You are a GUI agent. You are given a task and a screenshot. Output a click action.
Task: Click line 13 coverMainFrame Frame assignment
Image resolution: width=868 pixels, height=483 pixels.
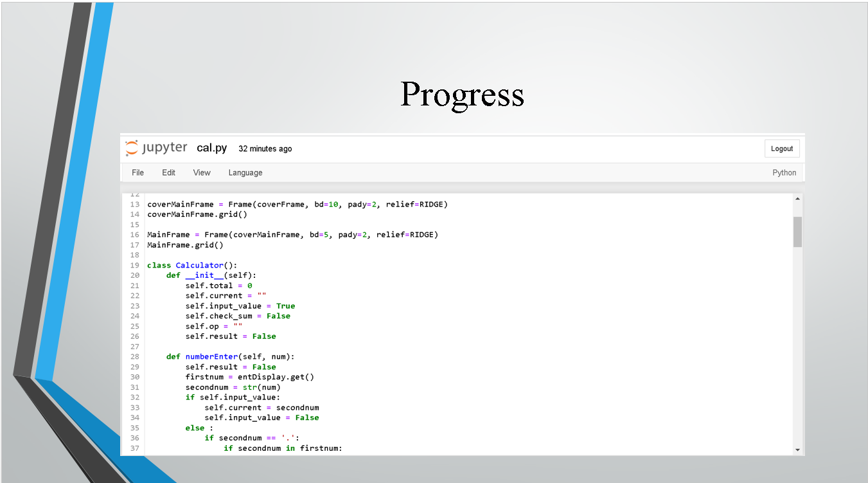pyautogui.click(x=297, y=205)
